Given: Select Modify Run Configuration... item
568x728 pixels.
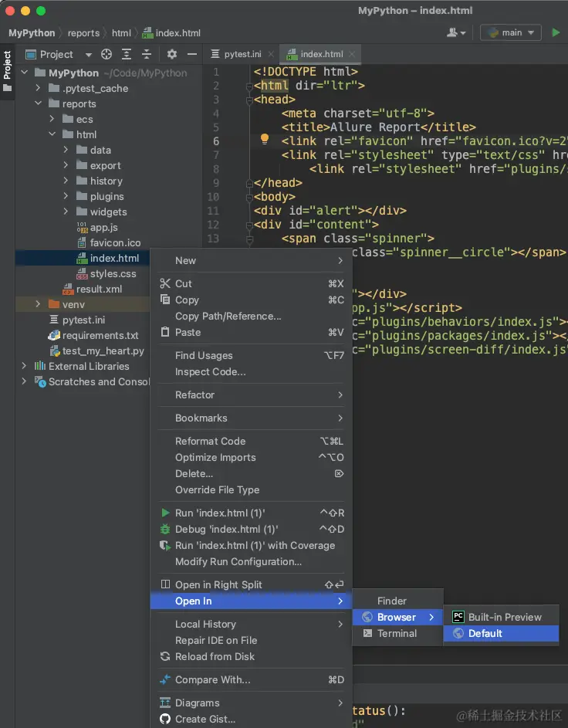Looking at the screenshot, I should click(251, 562).
